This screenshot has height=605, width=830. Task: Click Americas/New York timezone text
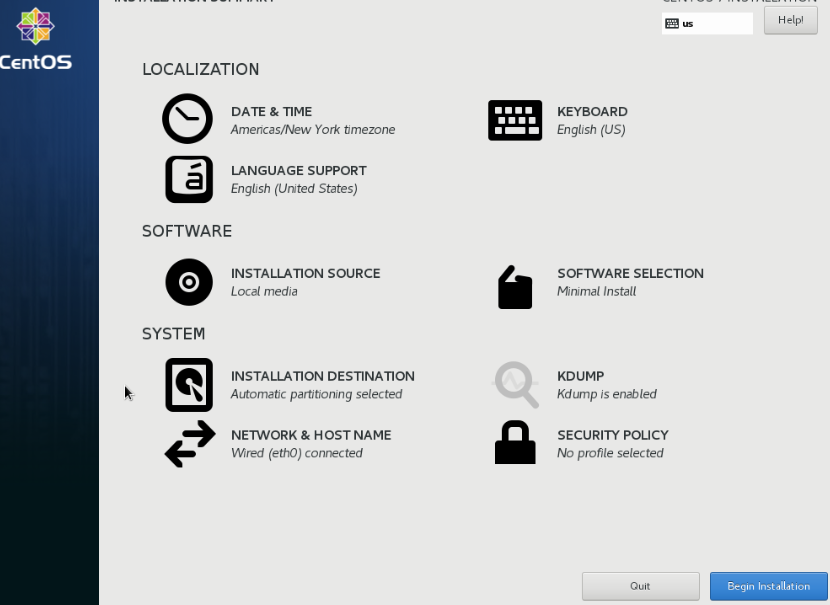(x=313, y=130)
